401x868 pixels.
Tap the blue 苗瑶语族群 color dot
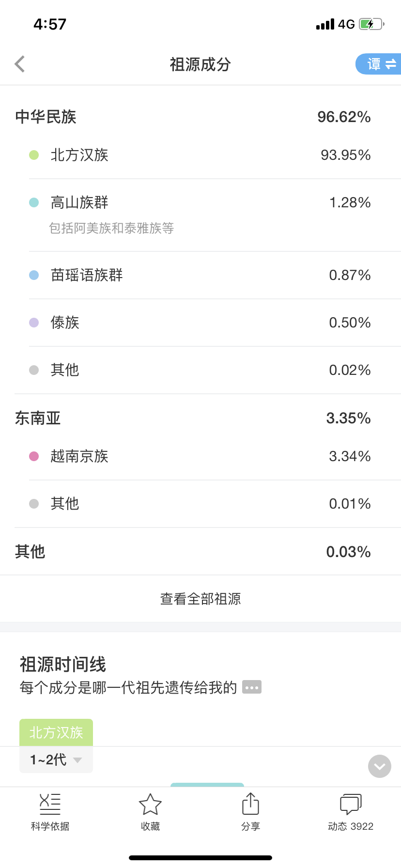(x=34, y=275)
